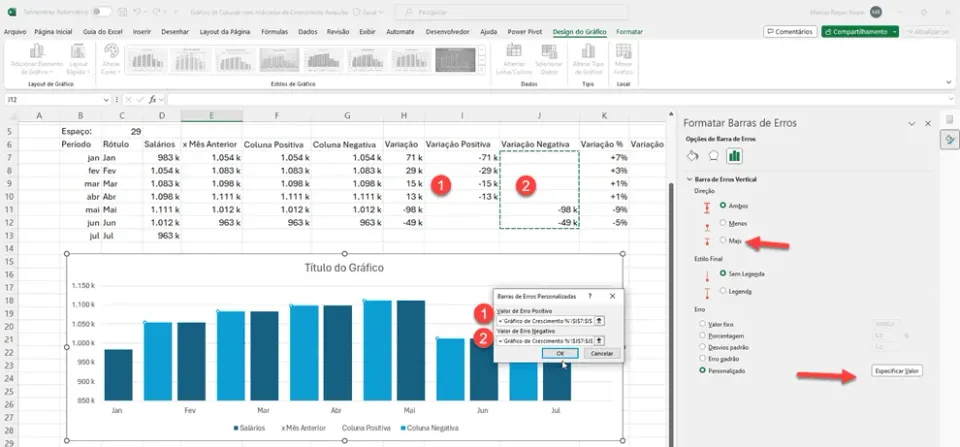
Task: Select the Effects pentagon icon
Action: (713, 156)
